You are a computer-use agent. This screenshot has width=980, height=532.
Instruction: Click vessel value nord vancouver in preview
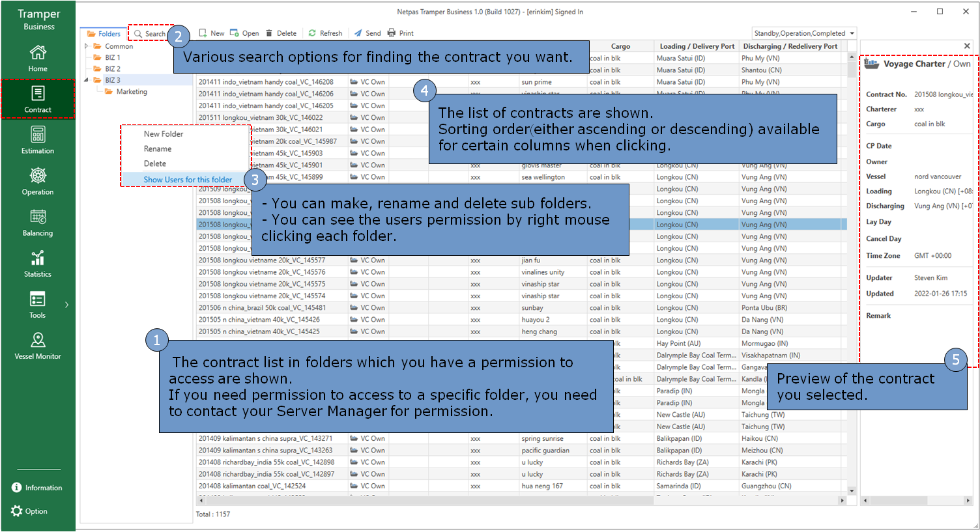click(938, 176)
